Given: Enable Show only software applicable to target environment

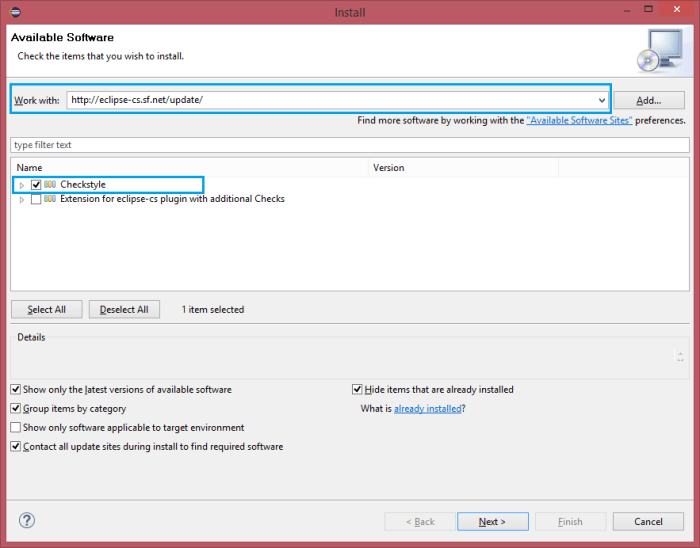Looking at the screenshot, I should tap(16, 428).
